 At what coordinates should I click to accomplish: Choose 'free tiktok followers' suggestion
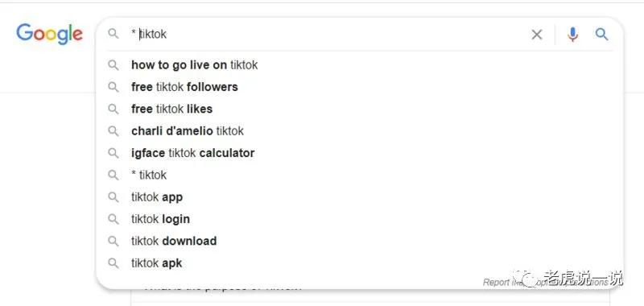pyautogui.click(x=359, y=87)
